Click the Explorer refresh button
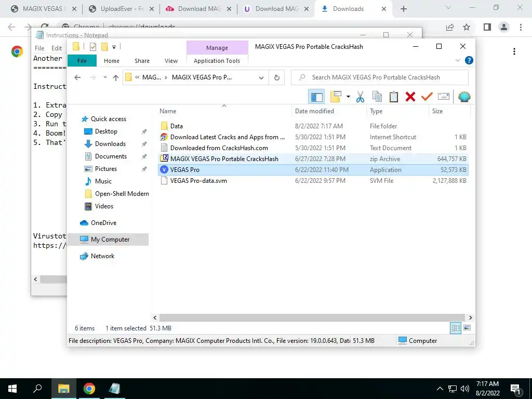The width and height of the screenshot is (532, 399). 277,78
